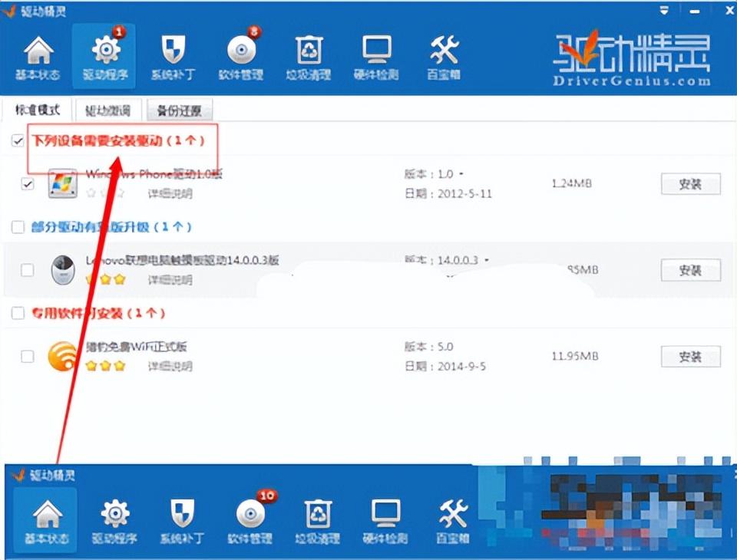Open 详细说明 for Lenovo touchpad driver
Image resolution: width=737 pixels, height=560 pixels.
click(x=170, y=279)
